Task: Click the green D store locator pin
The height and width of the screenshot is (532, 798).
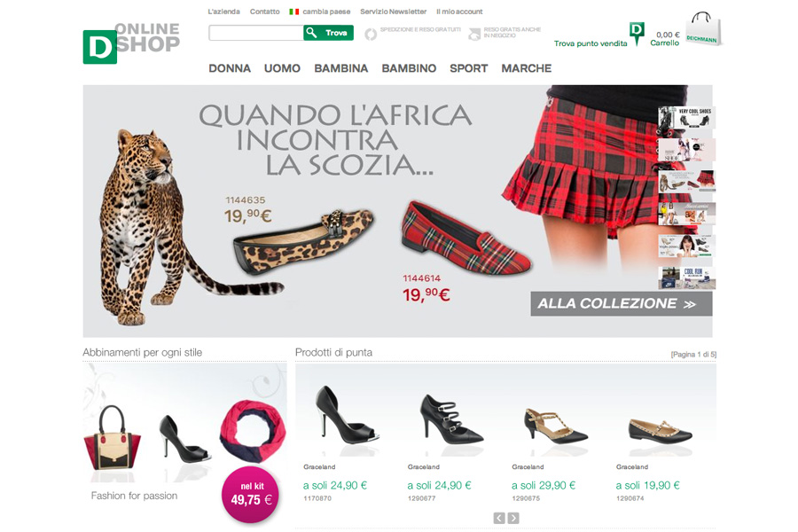Action: [637, 34]
